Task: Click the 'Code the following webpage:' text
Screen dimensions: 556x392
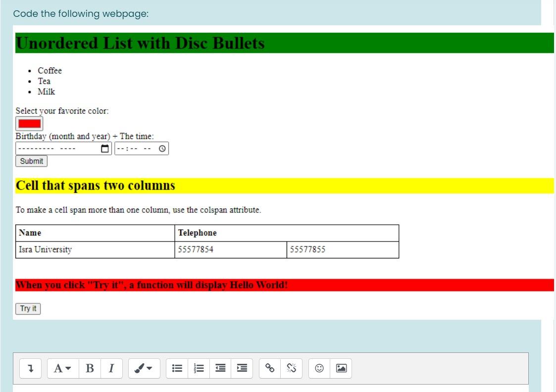Action: [x=81, y=14]
